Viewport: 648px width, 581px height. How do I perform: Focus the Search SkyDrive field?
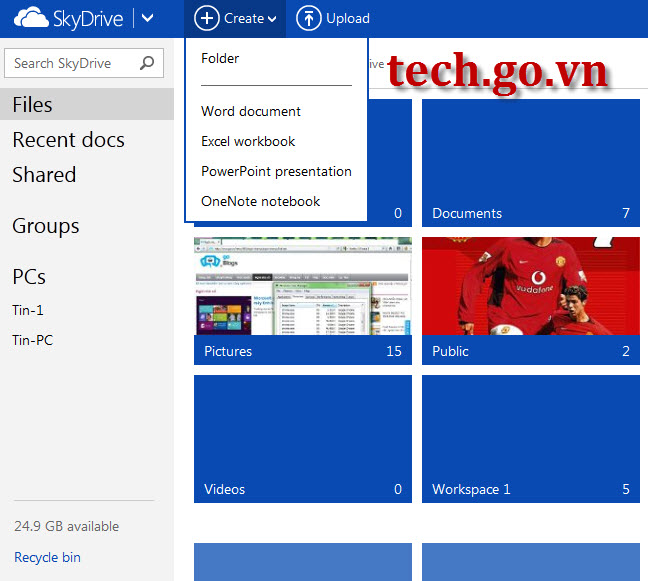[84, 63]
